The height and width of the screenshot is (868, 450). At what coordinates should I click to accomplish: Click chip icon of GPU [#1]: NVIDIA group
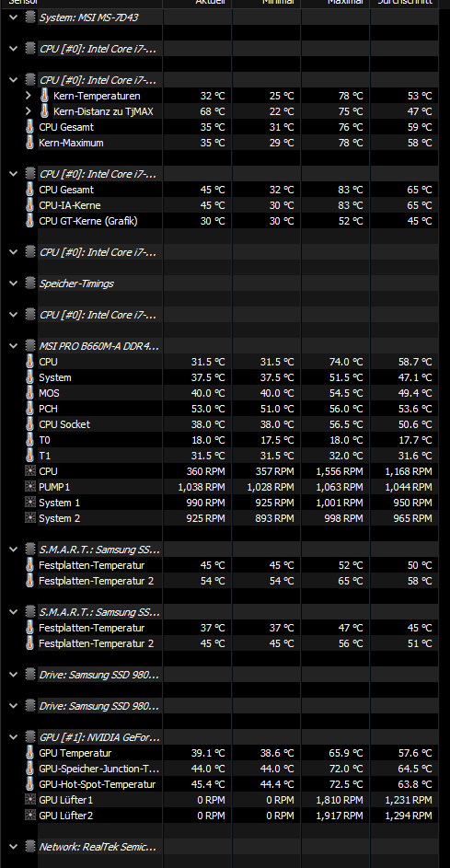[x=29, y=737]
